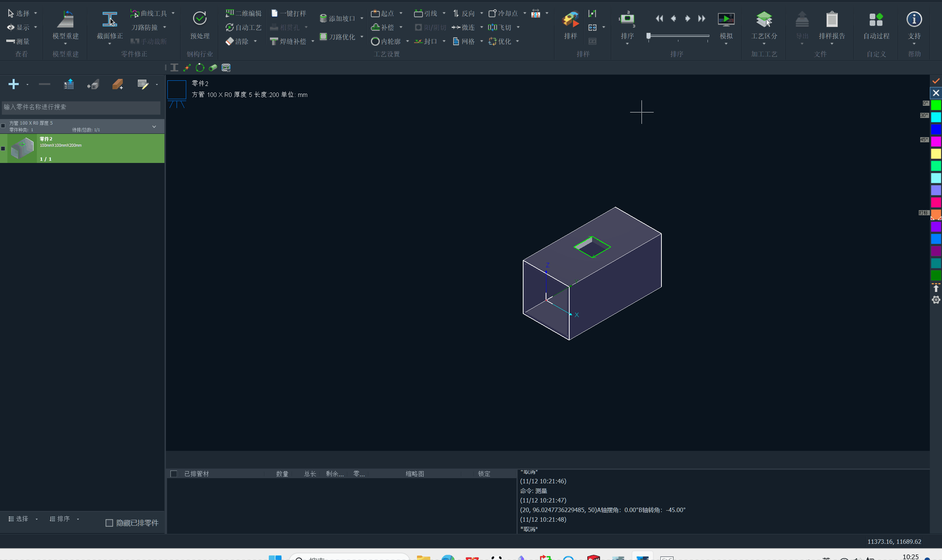Click the 模型重建 model rebuild icon
Screen dimensions: 942x560
coord(66,20)
